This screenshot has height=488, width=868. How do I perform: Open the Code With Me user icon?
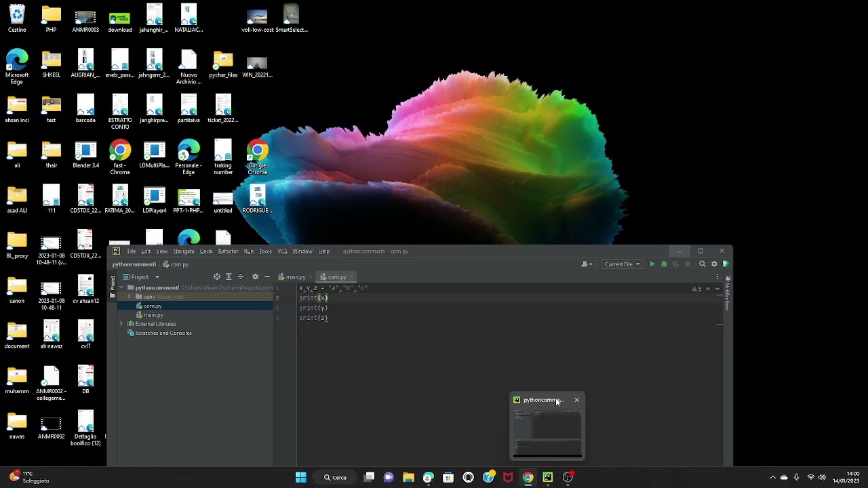point(585,264)
